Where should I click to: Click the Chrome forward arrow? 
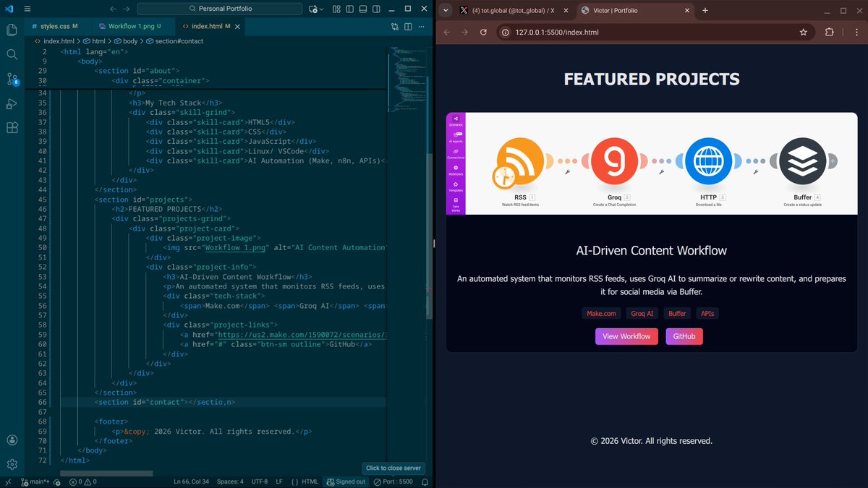coord(464,33)
